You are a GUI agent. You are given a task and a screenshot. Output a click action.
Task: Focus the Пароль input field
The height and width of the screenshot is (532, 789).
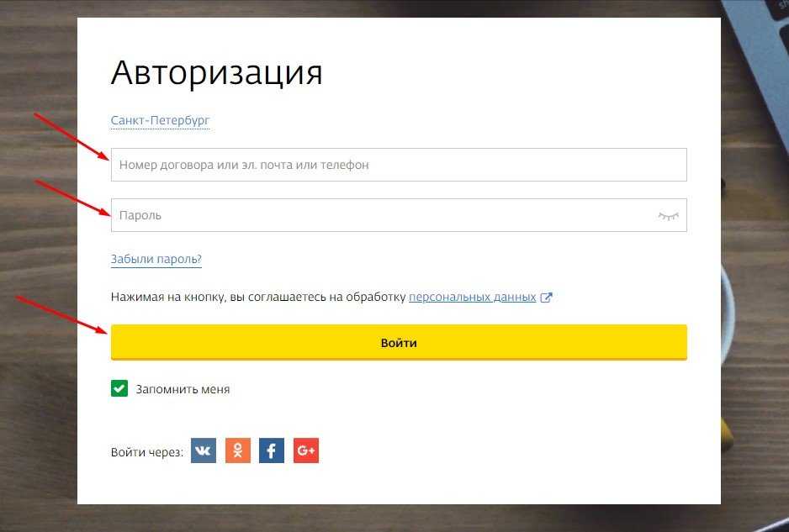(379, 216)
